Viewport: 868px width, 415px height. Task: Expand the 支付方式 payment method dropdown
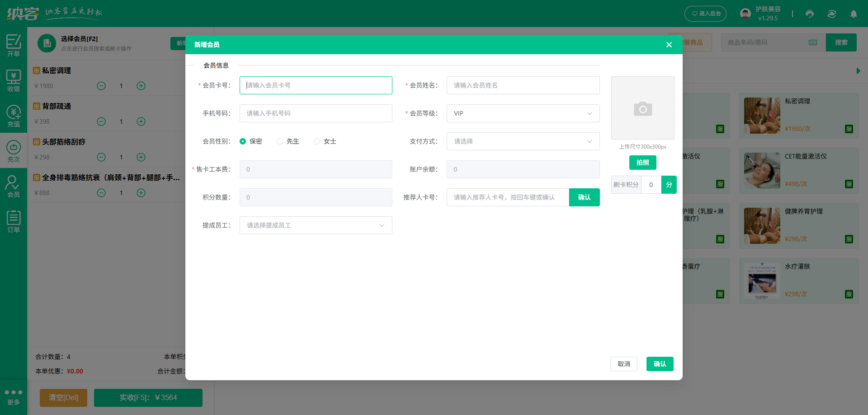click(523, 141)
